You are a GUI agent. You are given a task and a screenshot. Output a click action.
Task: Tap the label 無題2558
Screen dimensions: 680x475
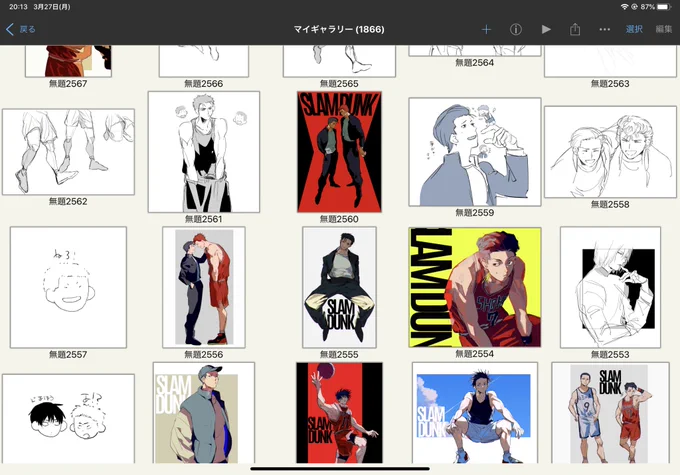610,204
